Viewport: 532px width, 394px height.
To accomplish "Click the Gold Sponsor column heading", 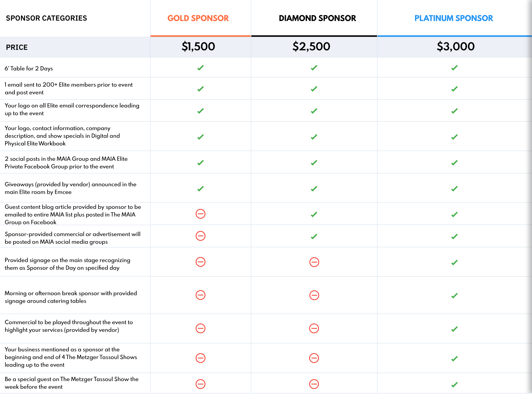I will point(198,18).
